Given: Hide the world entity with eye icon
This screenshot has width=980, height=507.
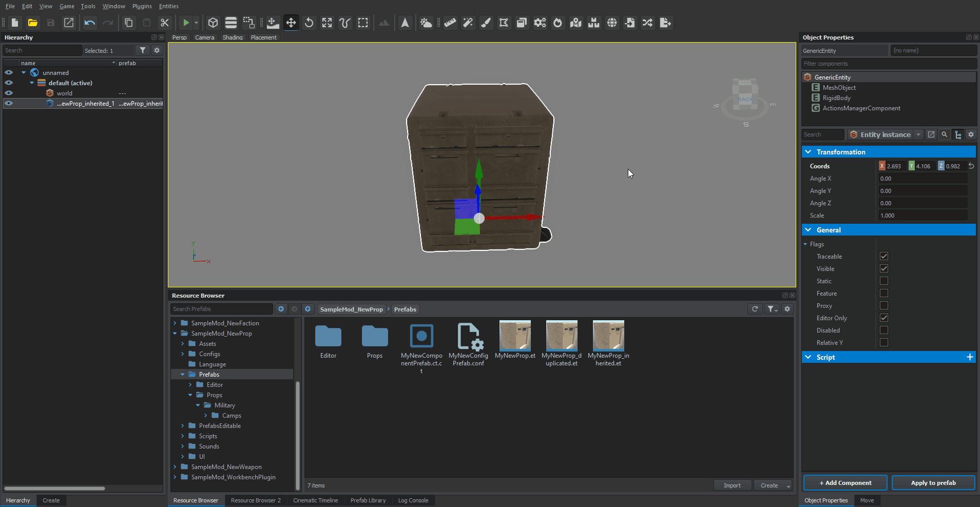Looking at the screenshot, I should pos(9,93).
